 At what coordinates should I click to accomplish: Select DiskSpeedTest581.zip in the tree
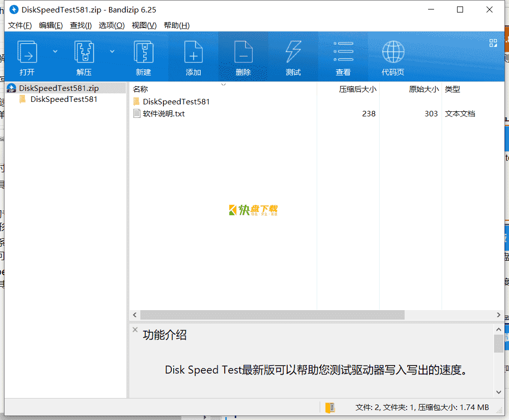point(66,88)
